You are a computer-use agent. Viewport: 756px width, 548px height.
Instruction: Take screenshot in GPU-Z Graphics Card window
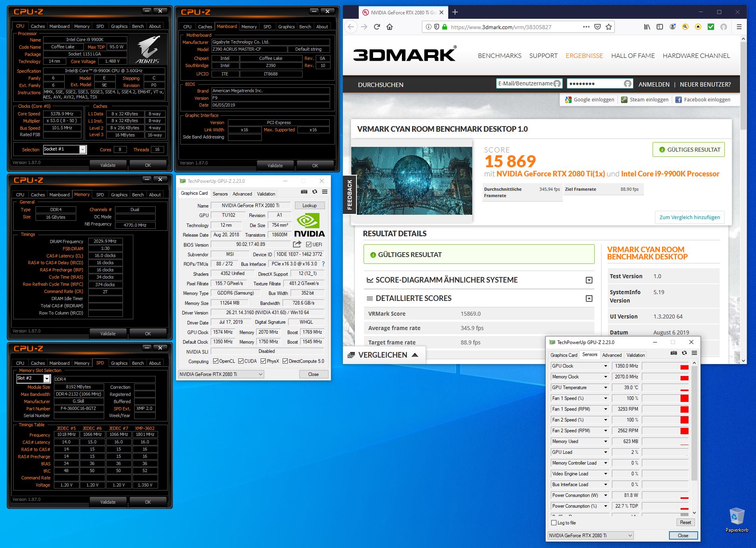click(304, 192)
